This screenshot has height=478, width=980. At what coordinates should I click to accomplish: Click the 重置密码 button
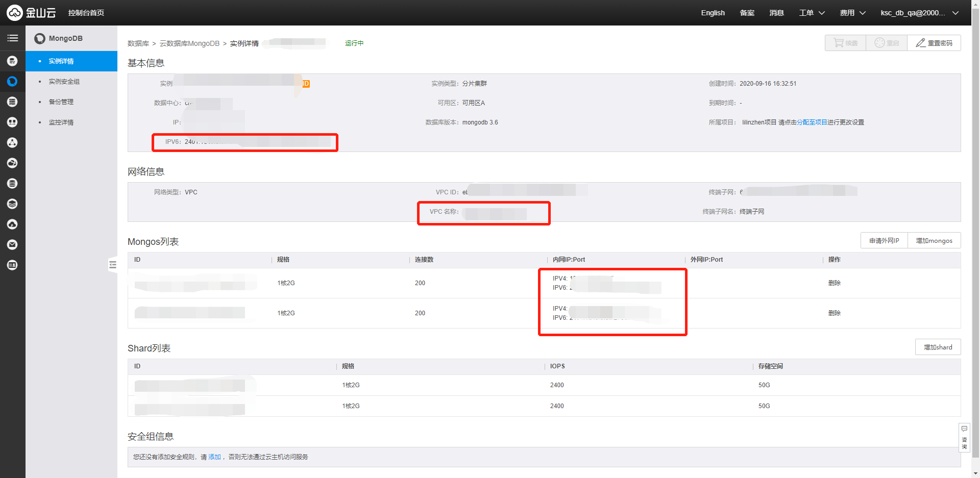click(934, 43)
